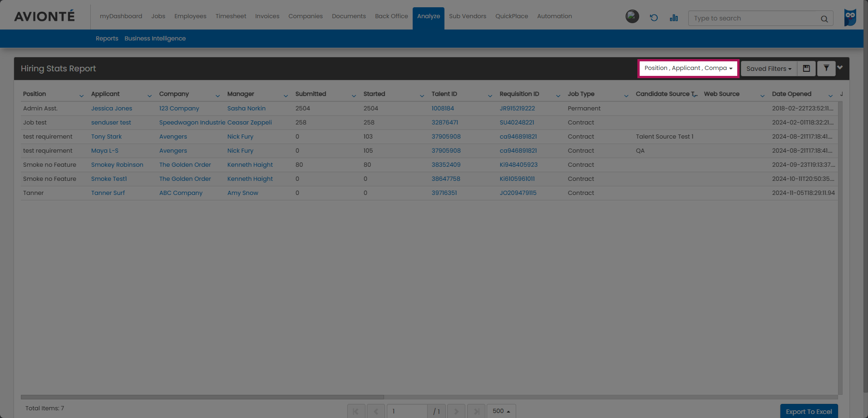Open the Saved Filters dropdown
This screenshot has height=418, width=868.
[x=769, y=69]
